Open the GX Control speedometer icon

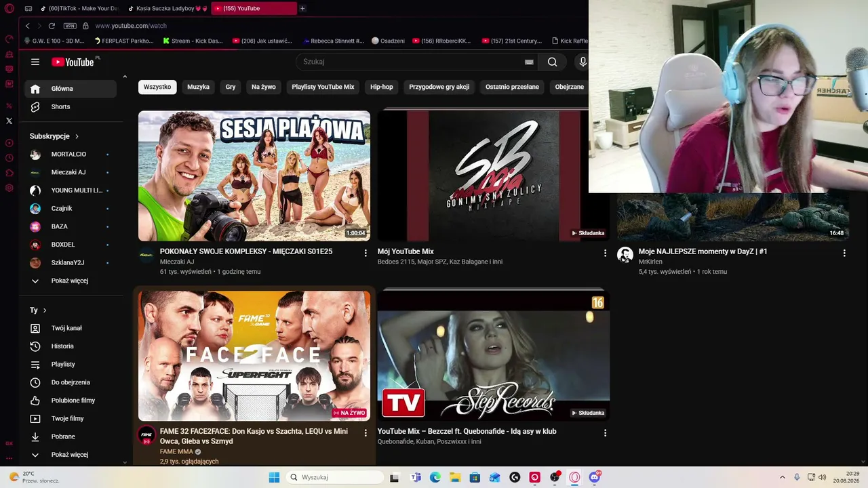9,39
